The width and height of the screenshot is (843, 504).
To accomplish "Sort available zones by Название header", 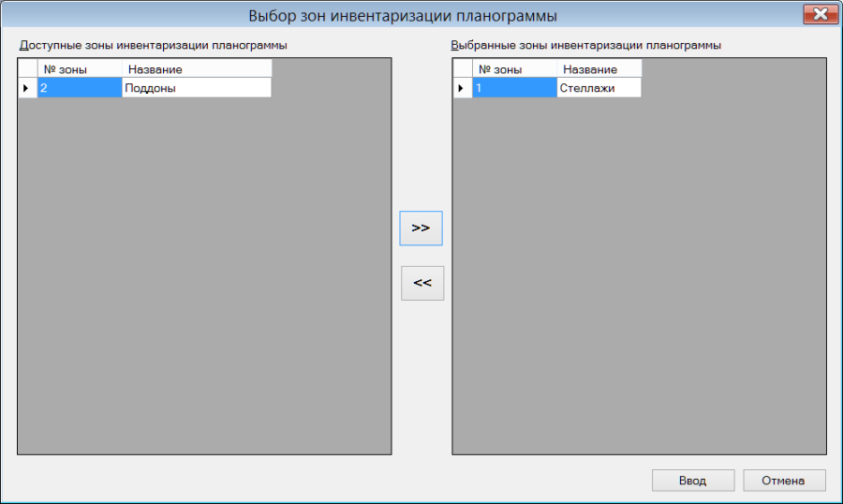I will 197,68.
